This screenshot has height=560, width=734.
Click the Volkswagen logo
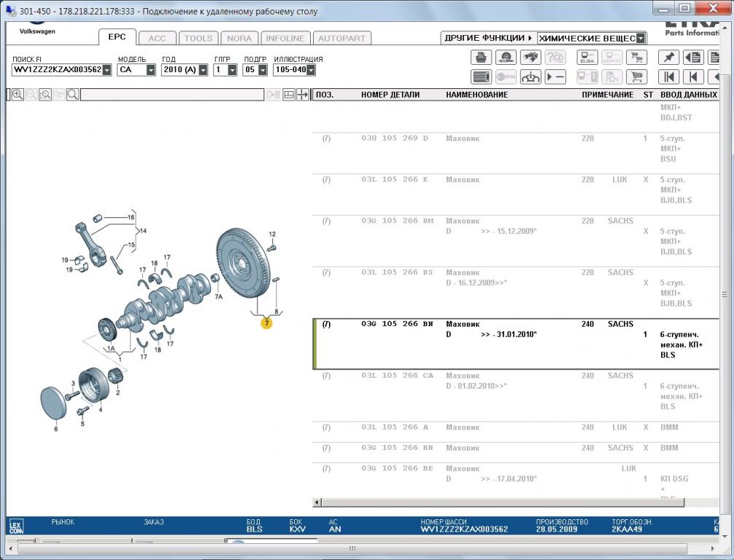point(37,28)
